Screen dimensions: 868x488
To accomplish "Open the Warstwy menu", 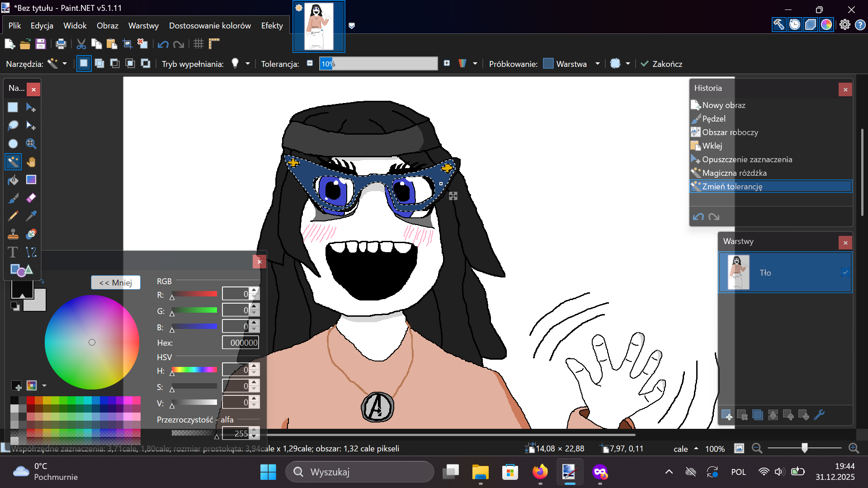I will click(143, 26).
